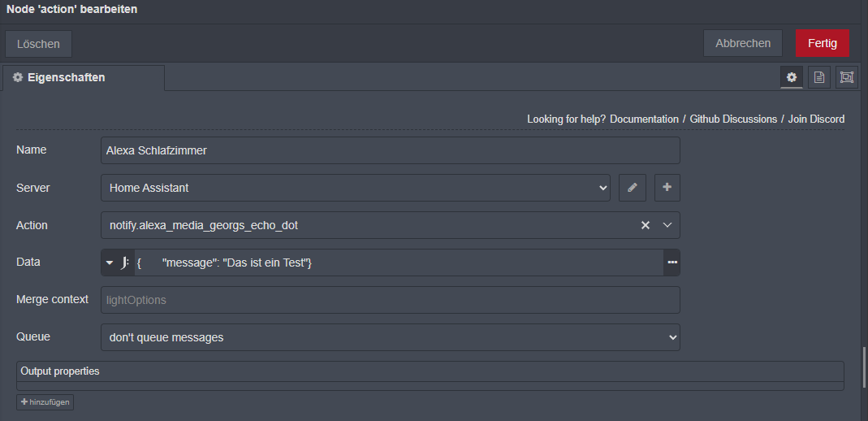Open the Queue dropdown
The height and width of the screenshot is (421, 868).
click(x=390, y=337)
